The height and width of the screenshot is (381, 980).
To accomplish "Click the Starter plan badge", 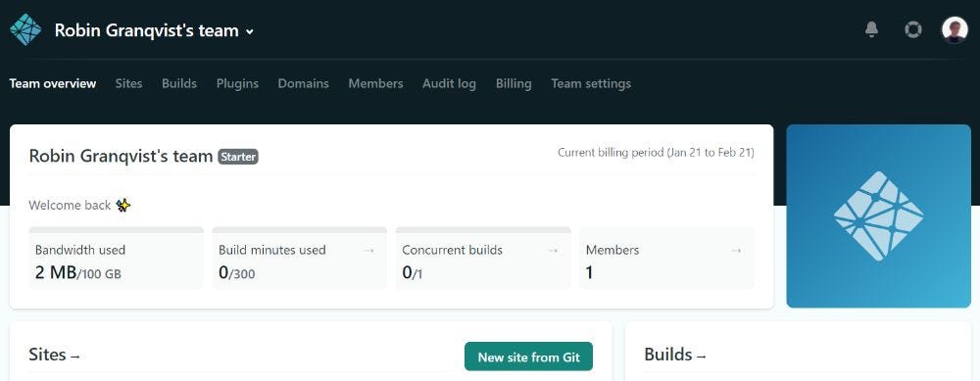I will [238, 157].
